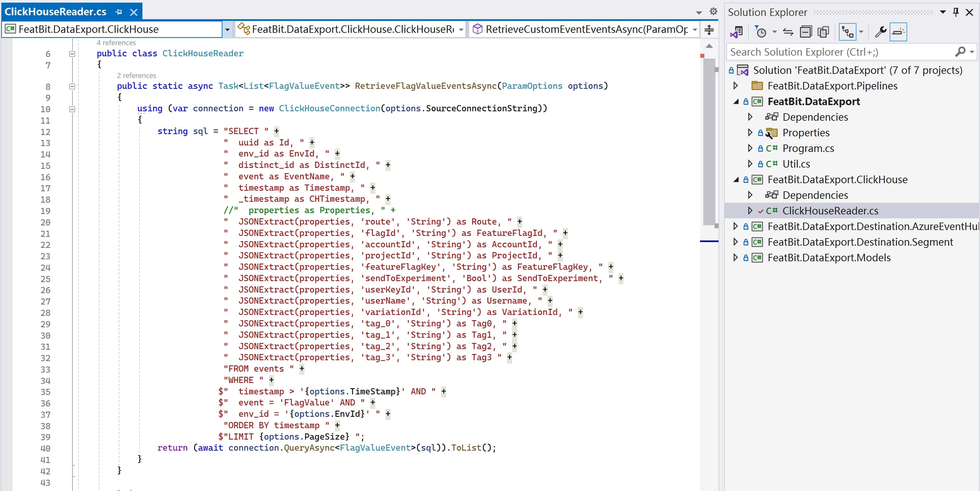Click the Show All Files icon

coord(823,32)
